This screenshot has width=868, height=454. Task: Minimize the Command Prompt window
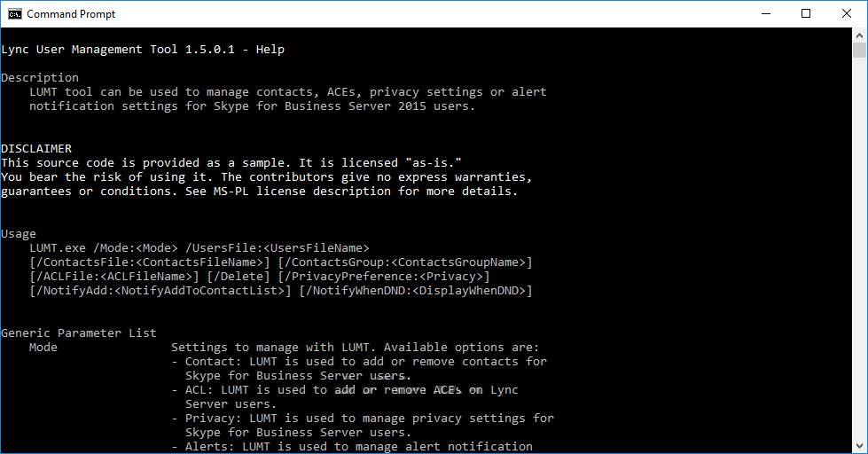[x=764, y=13]
